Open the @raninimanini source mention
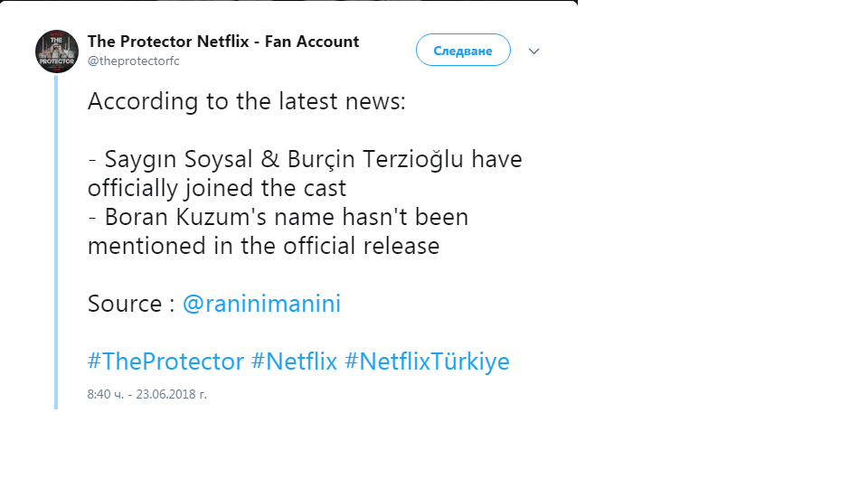The image size is (868, 488). point(261,304)
